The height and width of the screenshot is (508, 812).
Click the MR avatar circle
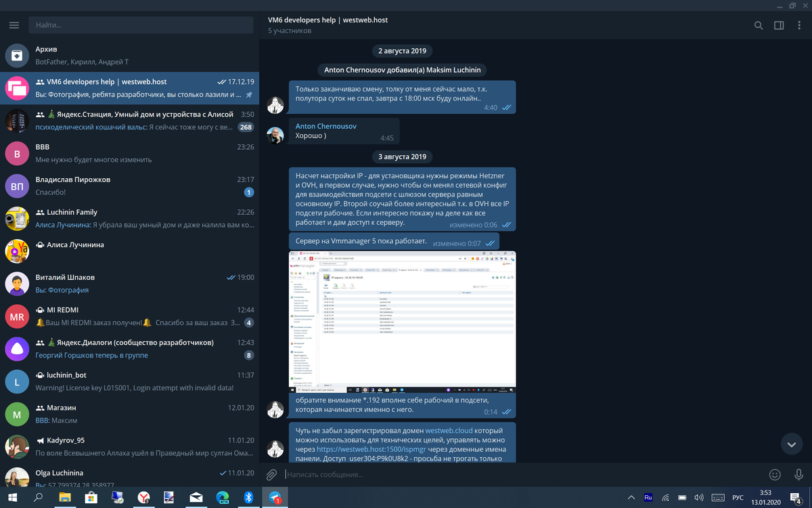pyautogui.click(x=16, y=316)
